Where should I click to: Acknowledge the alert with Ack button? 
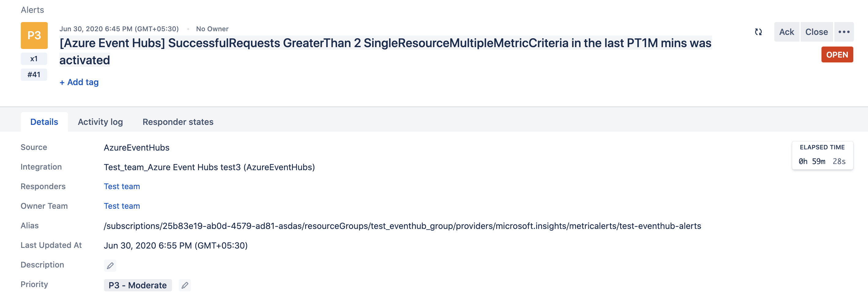click(x=787, y=32)
